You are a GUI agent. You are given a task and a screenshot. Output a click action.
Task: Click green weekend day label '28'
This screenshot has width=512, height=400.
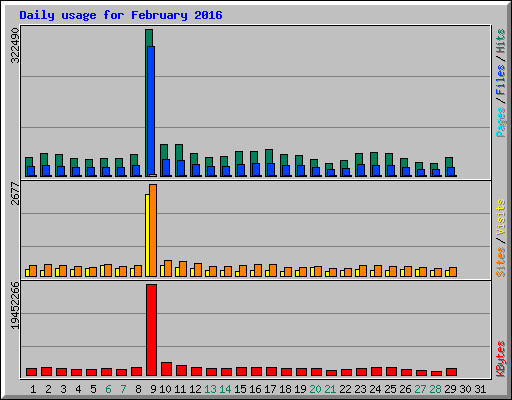(435, 389)
